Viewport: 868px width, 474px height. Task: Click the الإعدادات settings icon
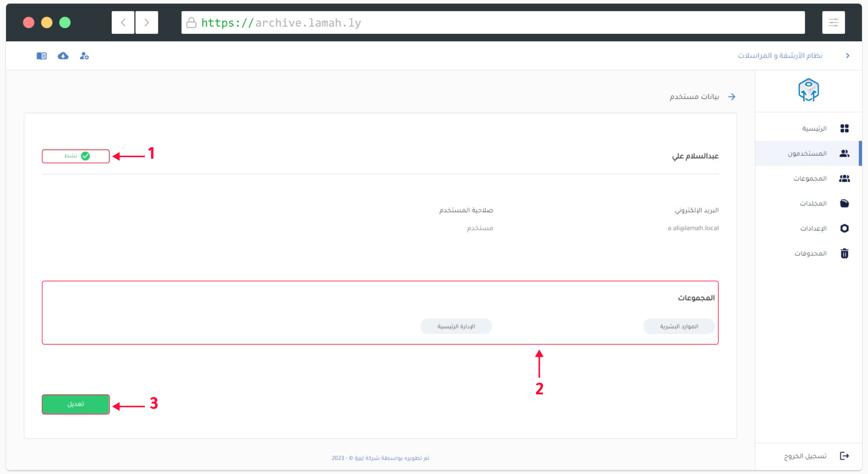click(x=844, y=228)
